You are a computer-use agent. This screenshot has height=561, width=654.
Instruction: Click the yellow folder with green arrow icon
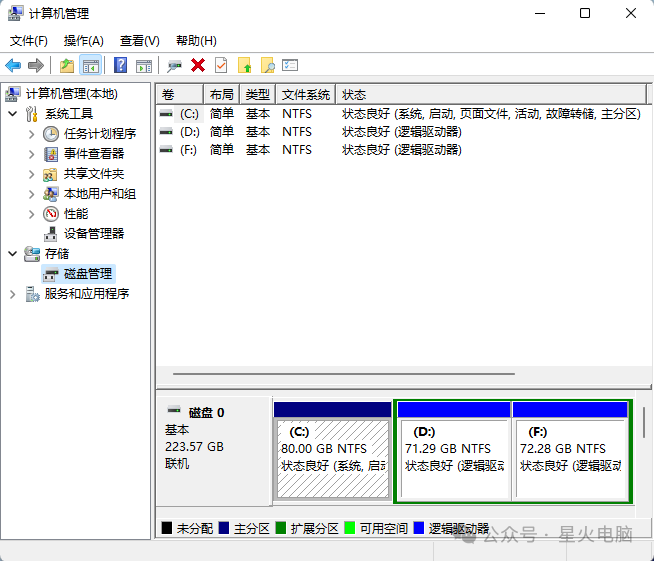pyautogui.click(x=244, y=65)
